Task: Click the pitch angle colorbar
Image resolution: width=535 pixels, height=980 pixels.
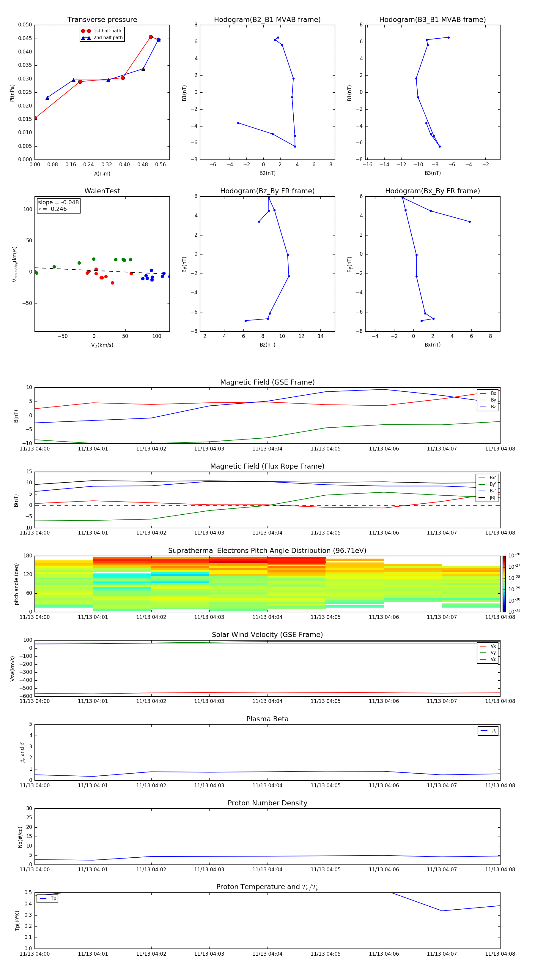Action: click(x=504, y=584)
